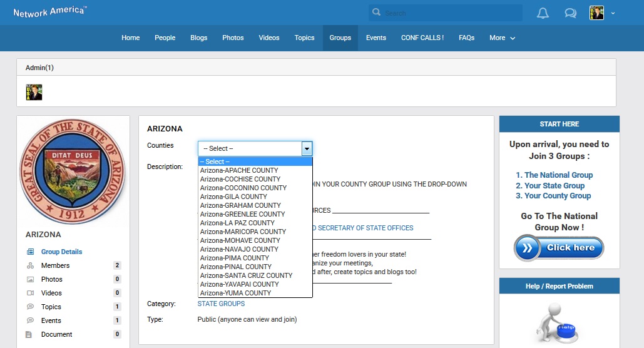Click the Document icon in sidebar
Screen dimensions: 644x348
(x=29, y=334)
